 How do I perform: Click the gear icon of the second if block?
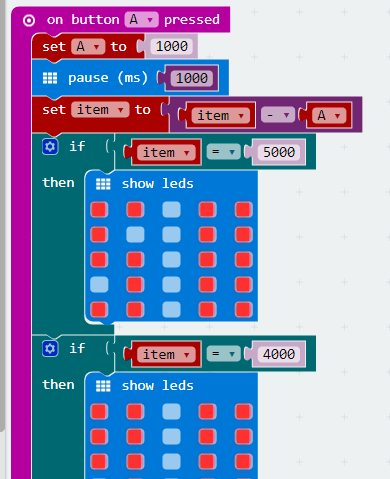click(x=50, y=349)
